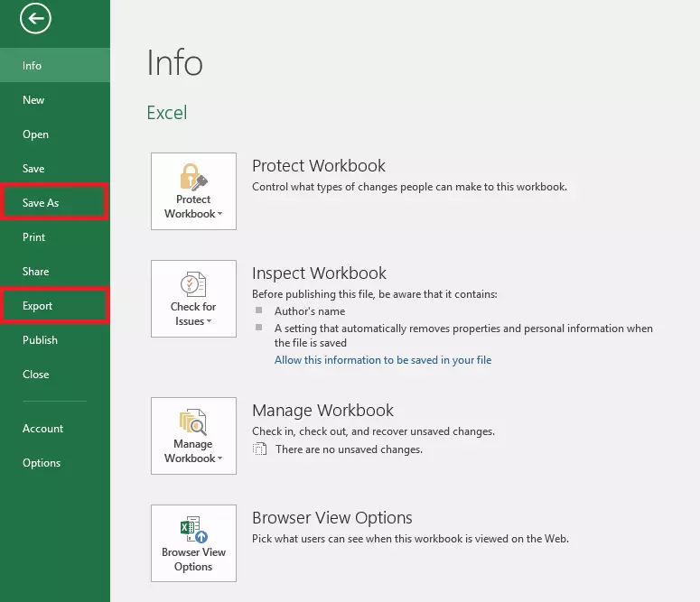Click the Browser View Options Excel icon

[x=194, y=530]
